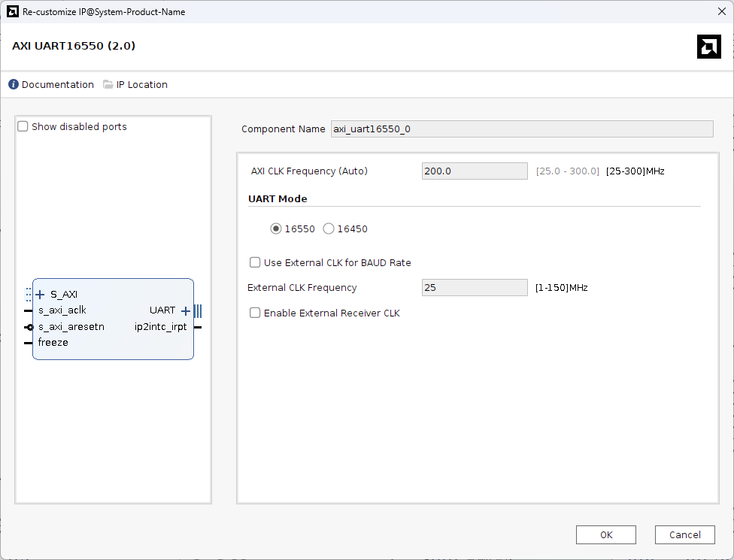Screen dimensions: 734x560
Task: Click the AXI CLK Frequency field
Action: pyautogui.click(x=475, y=171)
